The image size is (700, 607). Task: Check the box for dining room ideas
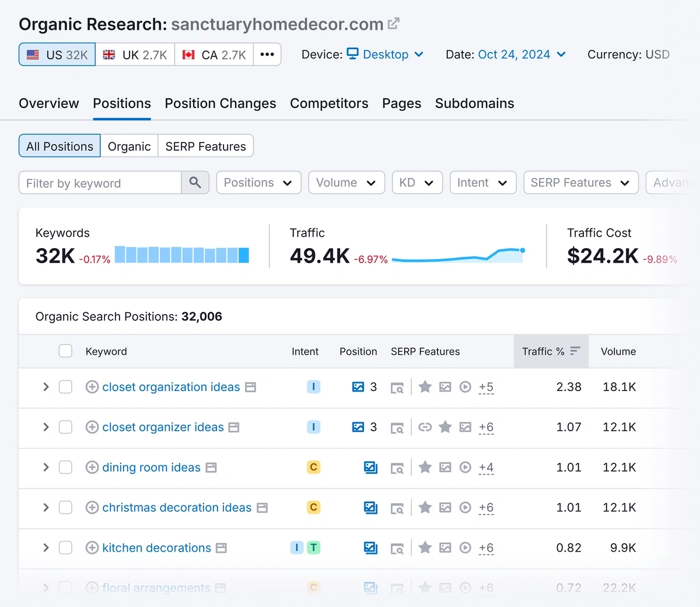[65, 468]
